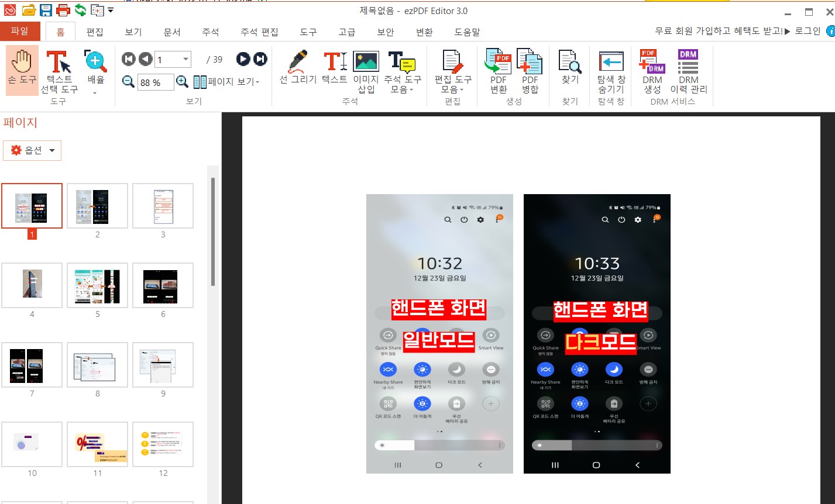Expand the quick access toolbar customize arrow
Screen dimensions: 835x504
111,10
